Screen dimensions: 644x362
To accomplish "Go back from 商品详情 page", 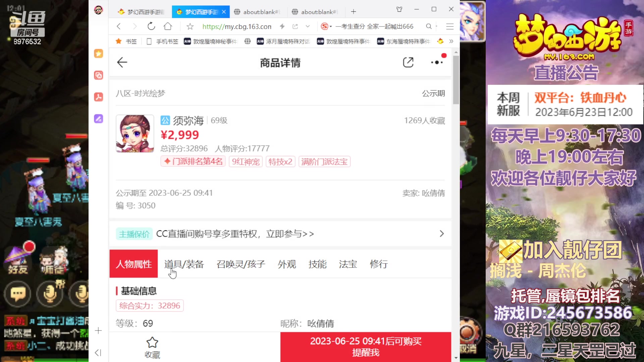I will 122,62.
